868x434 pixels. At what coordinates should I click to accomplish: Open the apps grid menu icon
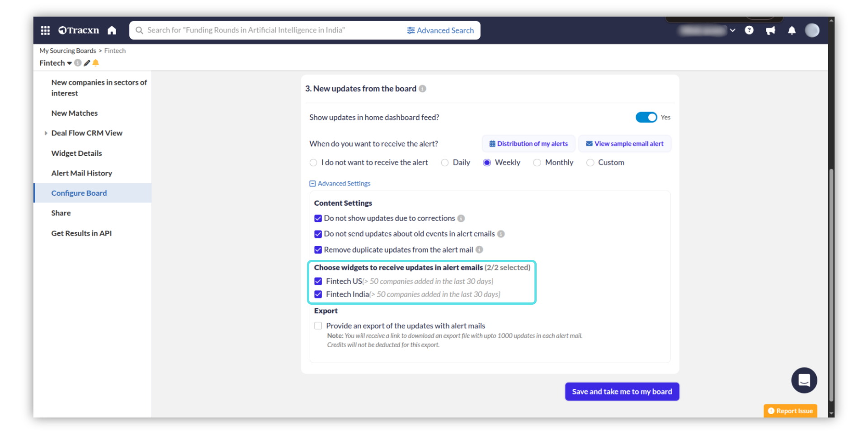(x=45, y=30)
